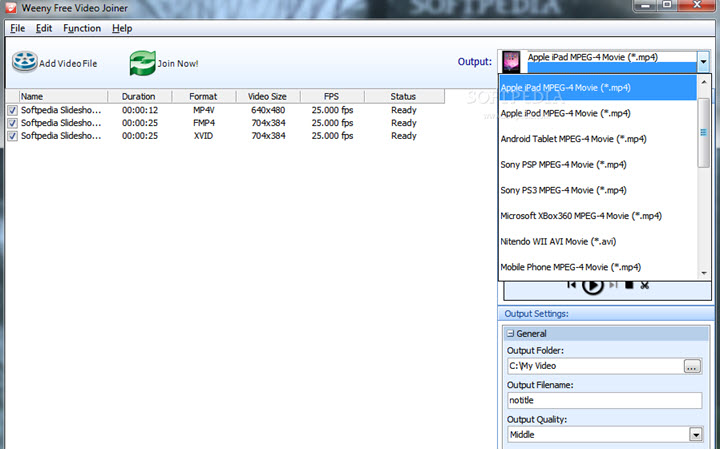Image resolution: width=720 pixels, height=450 pixels.
Task: Select the FMP4 format cell
Action: [203, 123]
